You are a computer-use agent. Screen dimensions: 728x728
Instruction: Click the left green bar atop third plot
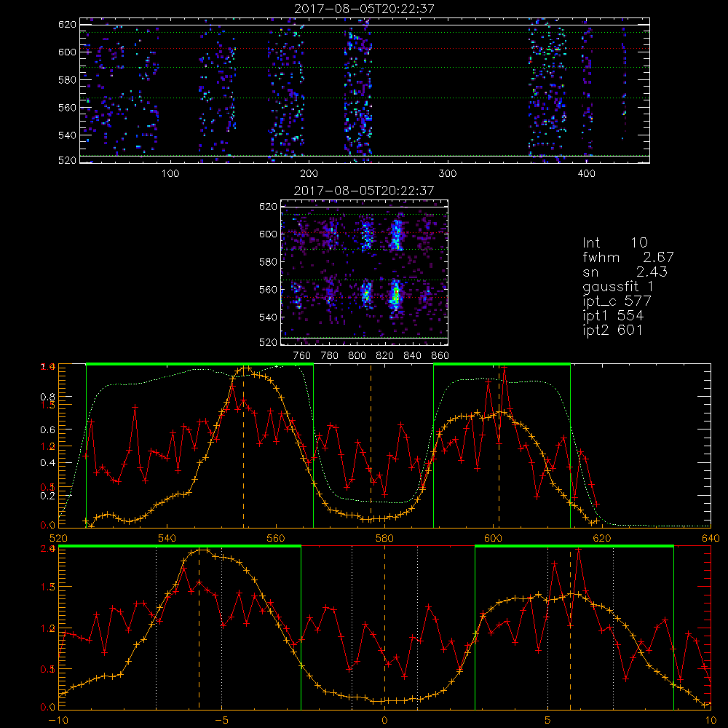199,364
